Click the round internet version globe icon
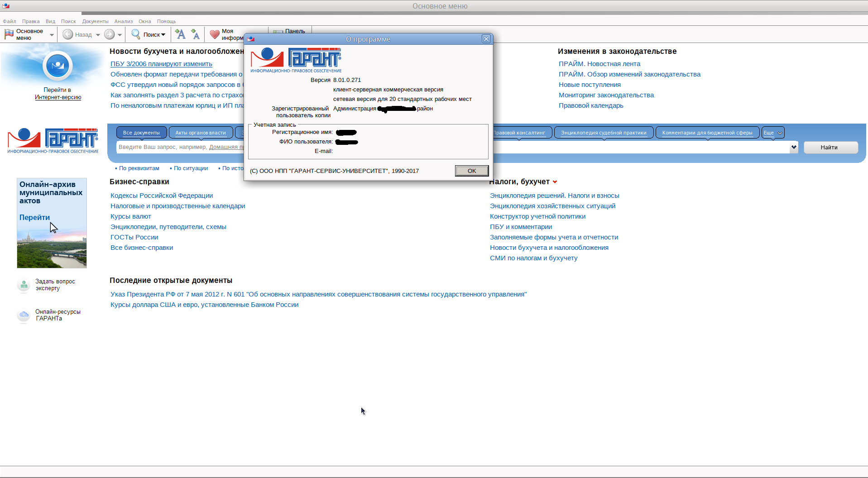The height and width of the screenshot is (478, 868). [x=58, y=66]
